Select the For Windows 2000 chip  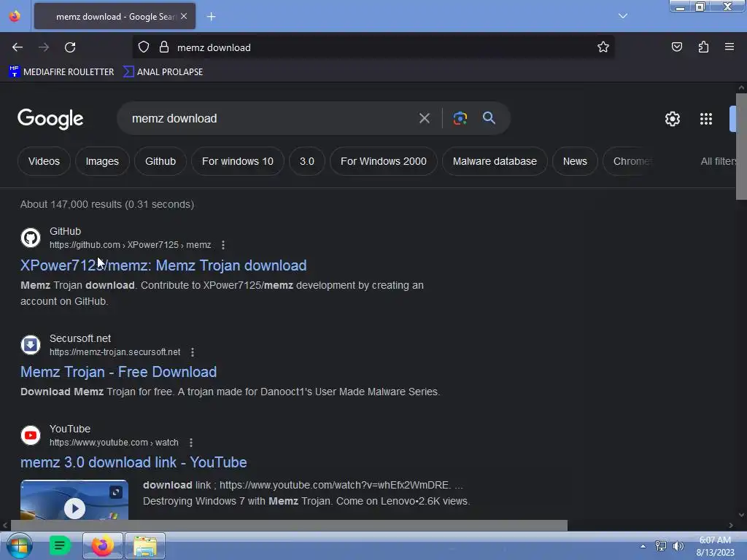point(384,161)
